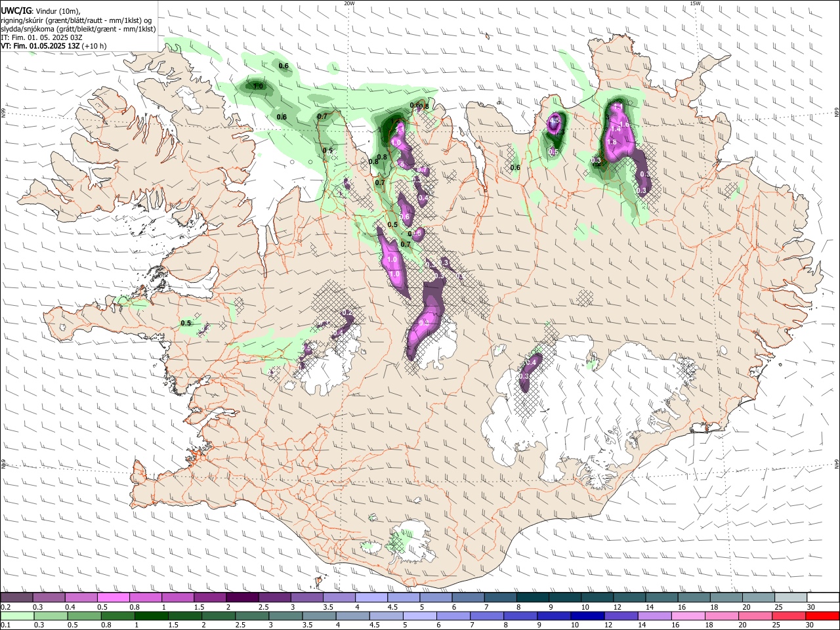Screen dimensions: 840x630
Task: Click the '0.1' label on the rain scale
Action: coord(4,625)
